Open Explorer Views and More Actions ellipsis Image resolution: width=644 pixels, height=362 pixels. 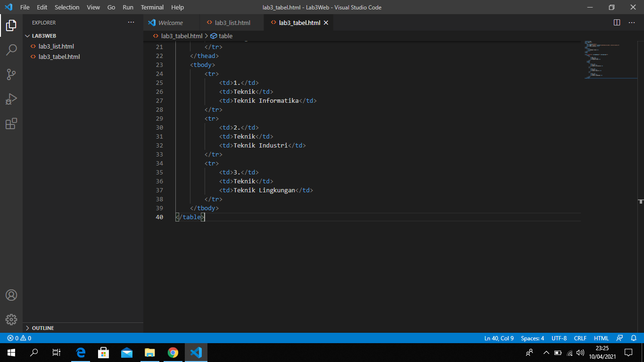point(131,22)
